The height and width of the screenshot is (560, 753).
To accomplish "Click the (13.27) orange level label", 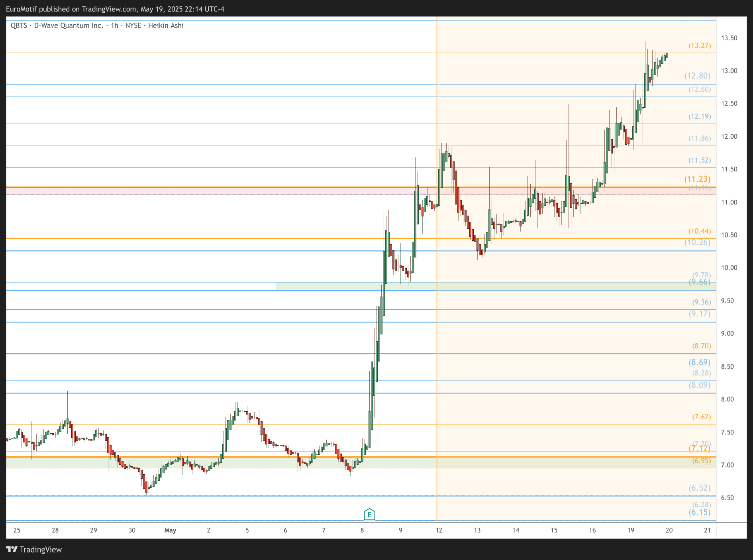I will pyautogui.click(x=700, y=45).
